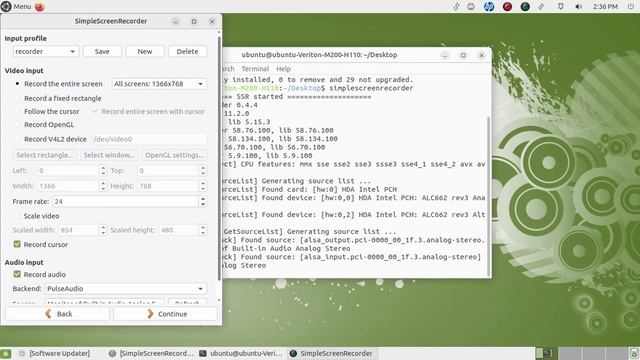Select Record a fixed rectangle option

(x=58, y=98)
